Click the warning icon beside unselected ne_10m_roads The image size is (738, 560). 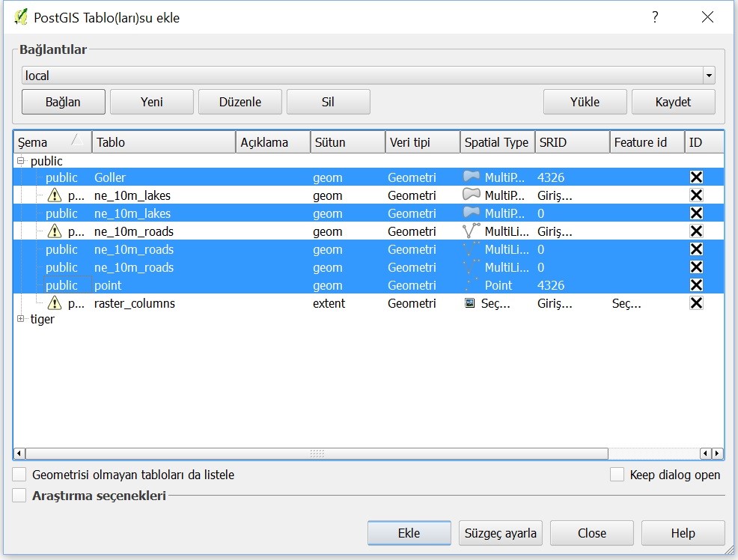tap(55, 231)
